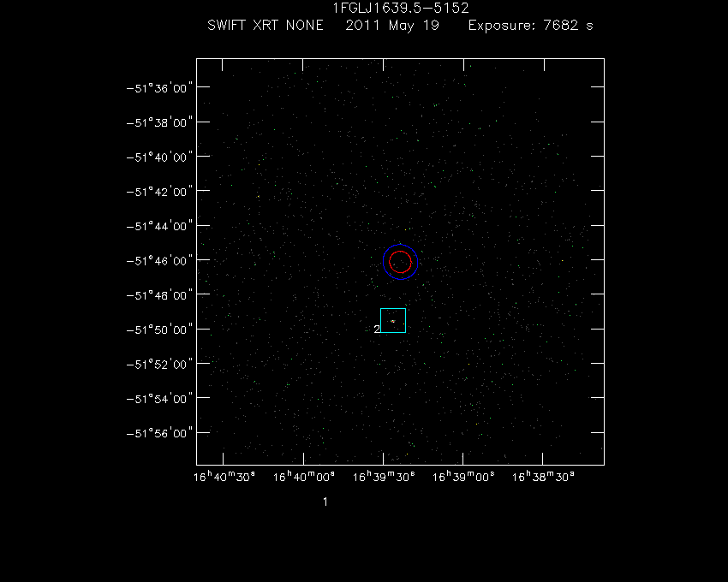This screenshot has height=582, width=728.
Task: Click the declination label -51°44'00"
Action: coord(159,226)
